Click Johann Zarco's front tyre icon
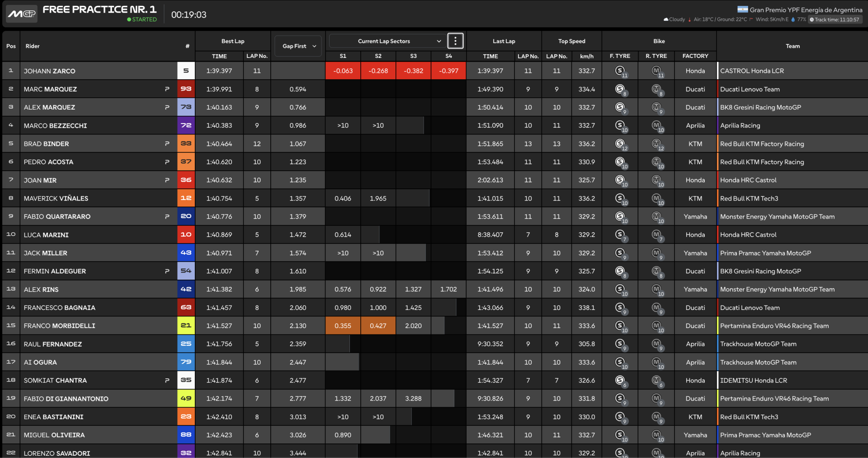Screen dimensions: 868x458 point(620,71)
